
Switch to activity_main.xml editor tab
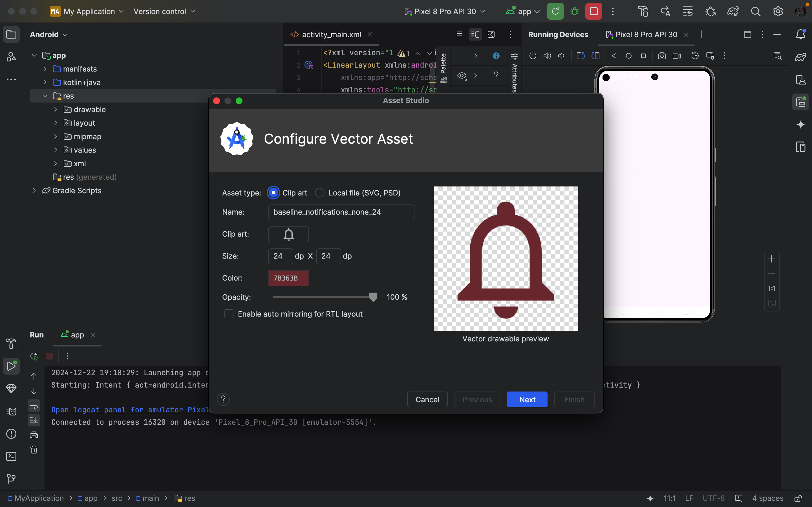(x=331, y=35)
